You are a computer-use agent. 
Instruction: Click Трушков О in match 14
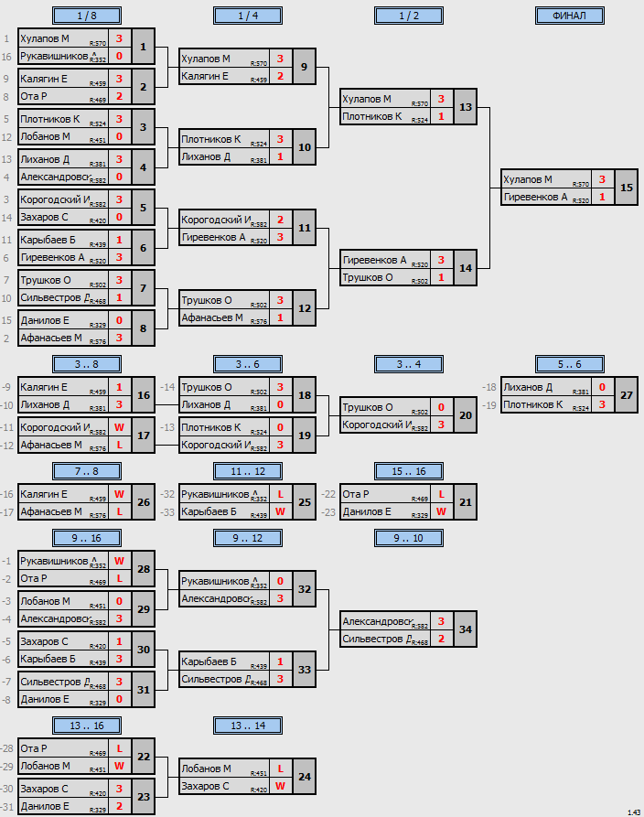click(x=368, y=277)
